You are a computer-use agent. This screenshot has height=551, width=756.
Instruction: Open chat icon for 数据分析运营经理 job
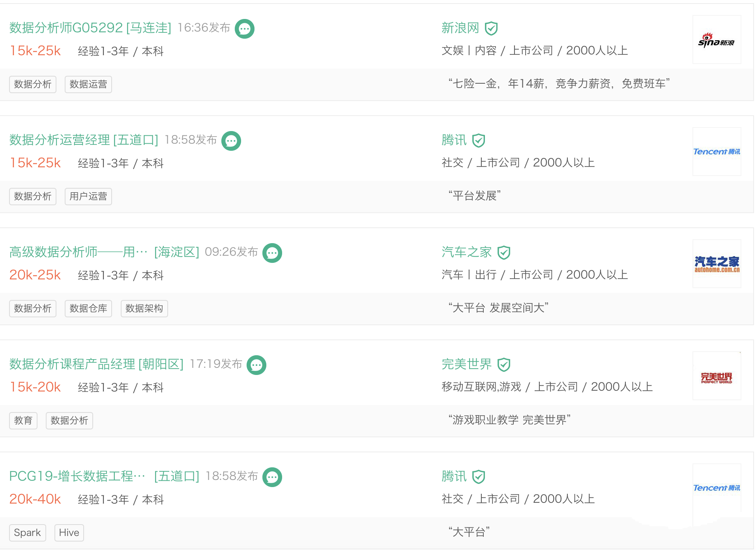[231, 141]
